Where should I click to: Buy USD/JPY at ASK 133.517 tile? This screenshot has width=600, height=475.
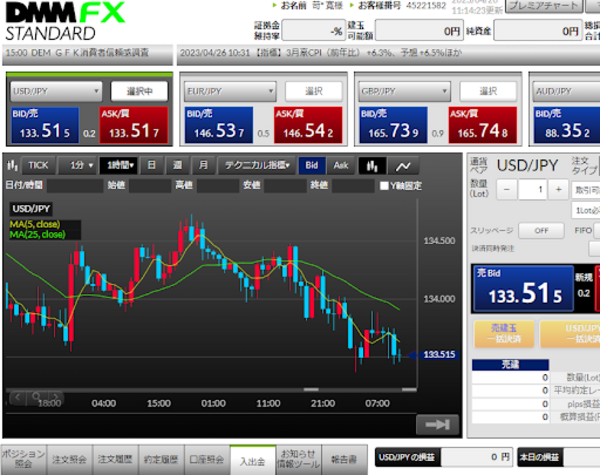[134, 125]
